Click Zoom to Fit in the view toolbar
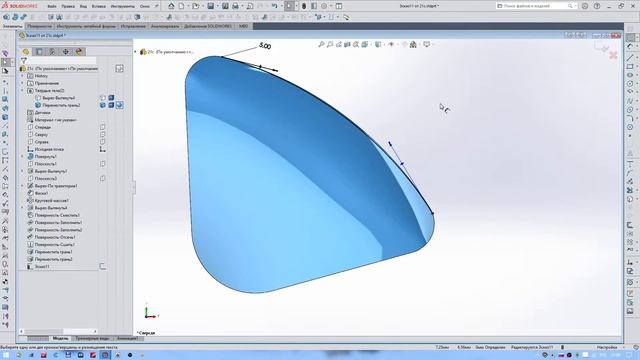The height and width of the screenshot is (360, 640). click(321, 44)
